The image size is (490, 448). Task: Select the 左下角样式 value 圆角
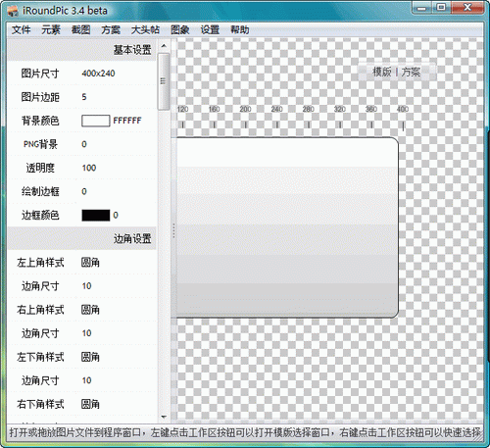click(90, 357)
